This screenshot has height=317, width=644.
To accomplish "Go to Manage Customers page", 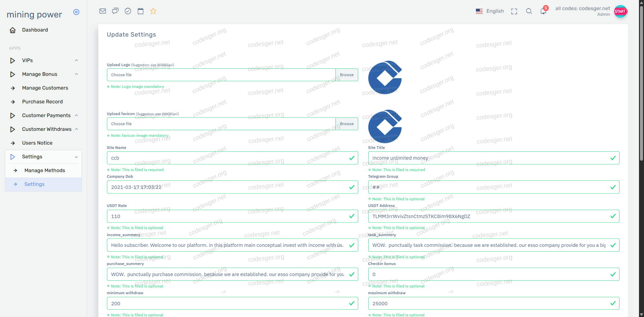I will (45, 88).
